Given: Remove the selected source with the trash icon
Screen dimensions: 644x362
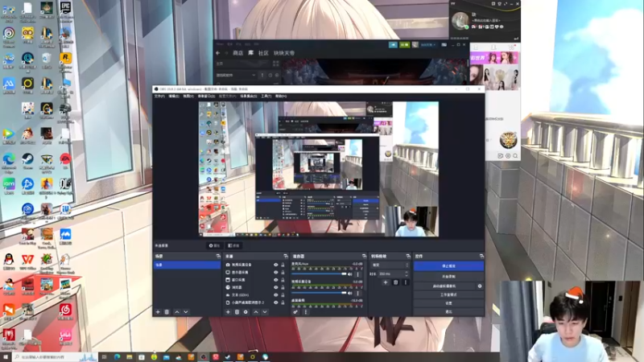Looking at the screenshot, I should click(x=237, y=312).
